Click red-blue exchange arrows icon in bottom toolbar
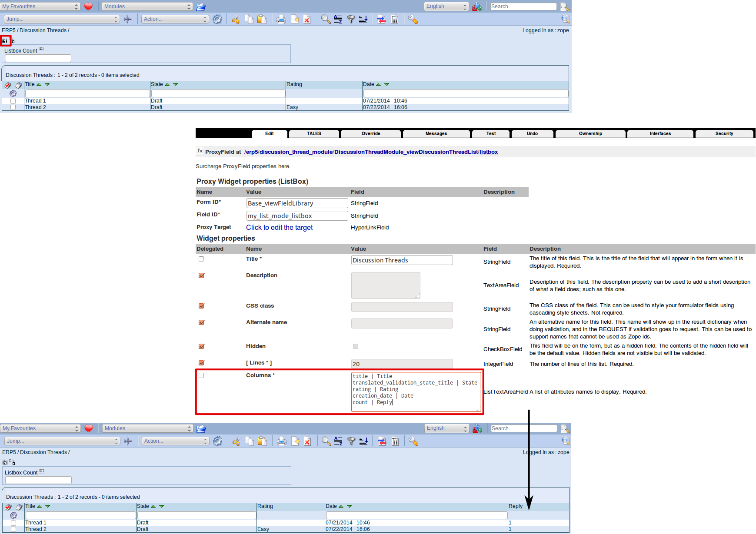The image size is (756, 534). click(x=382, y=441)
